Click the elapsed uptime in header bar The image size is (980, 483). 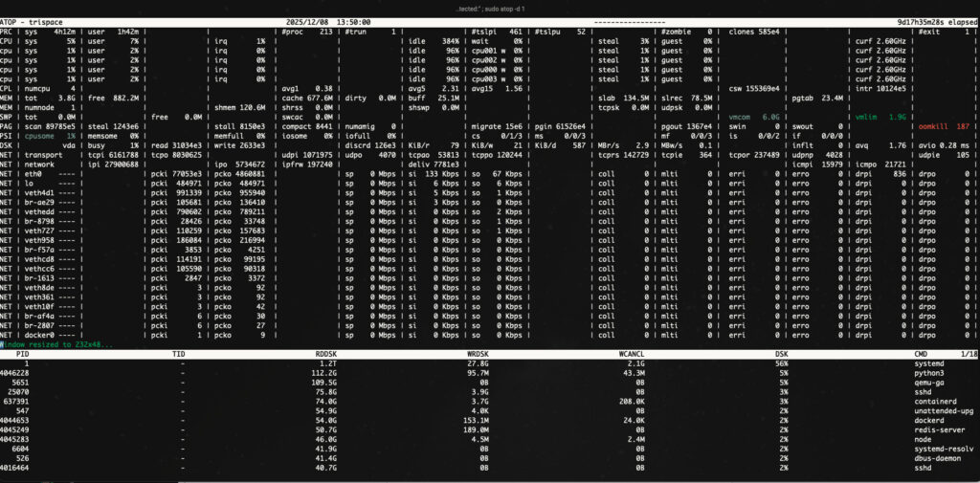[931, 20]
